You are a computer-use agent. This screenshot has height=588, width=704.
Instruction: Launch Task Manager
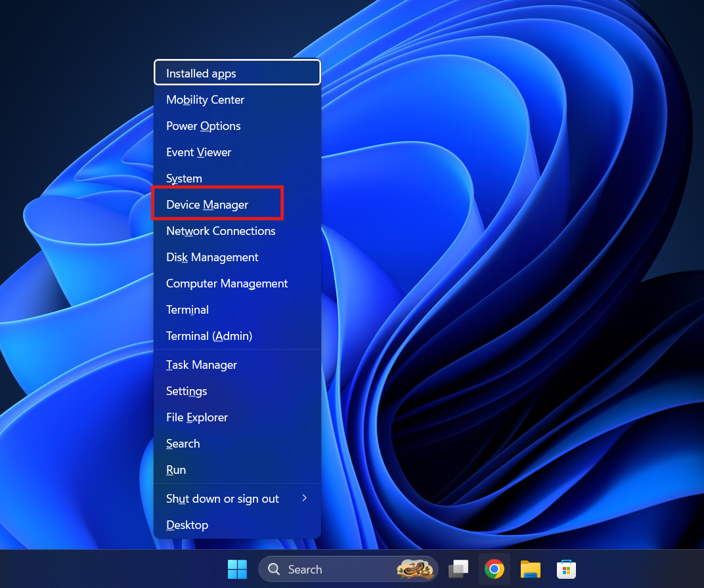tap(201, 365)
